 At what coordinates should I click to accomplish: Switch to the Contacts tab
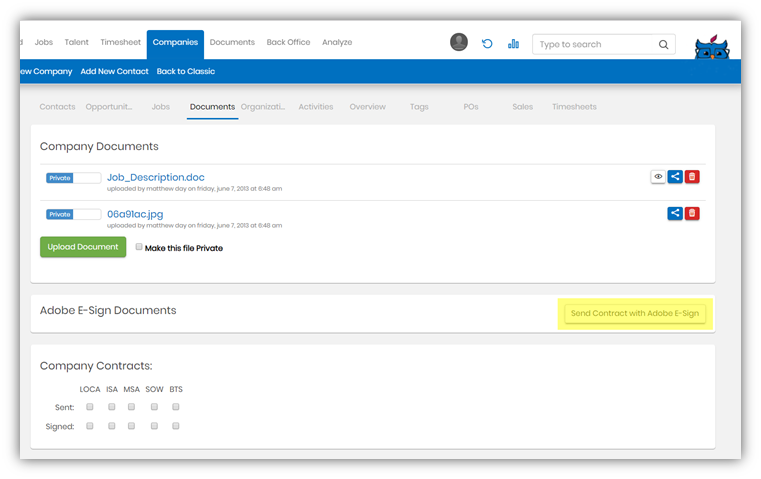[x=57, y=107]
